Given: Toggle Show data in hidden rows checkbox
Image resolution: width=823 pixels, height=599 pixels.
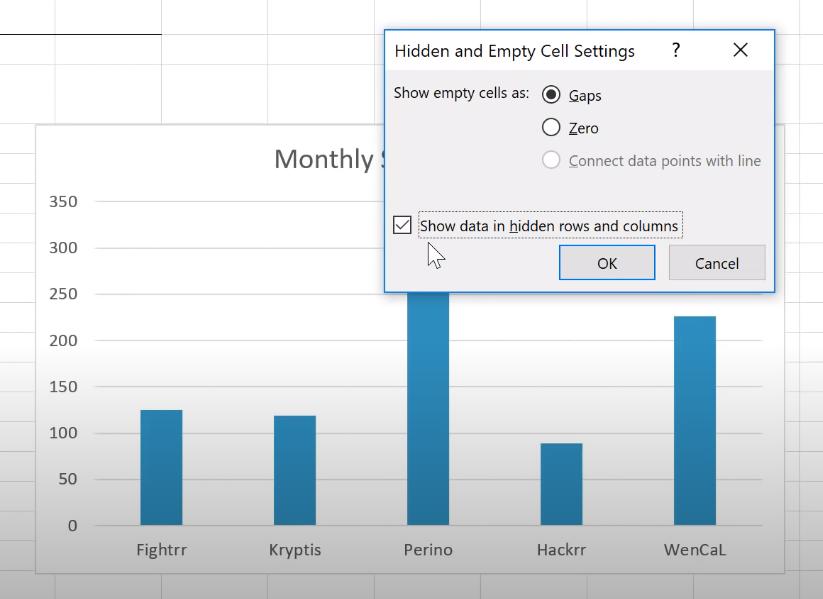Looking at the screenshot, I should (x=402, y=225).
